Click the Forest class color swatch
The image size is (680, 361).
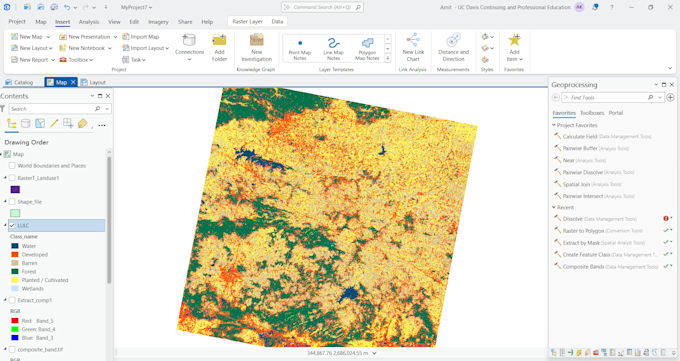coord(15,272)
